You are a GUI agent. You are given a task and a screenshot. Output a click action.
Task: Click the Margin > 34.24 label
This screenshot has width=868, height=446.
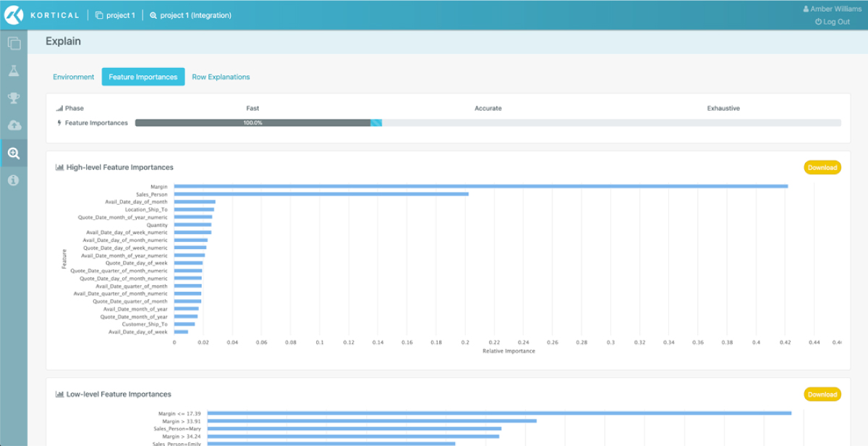[182, 437]
